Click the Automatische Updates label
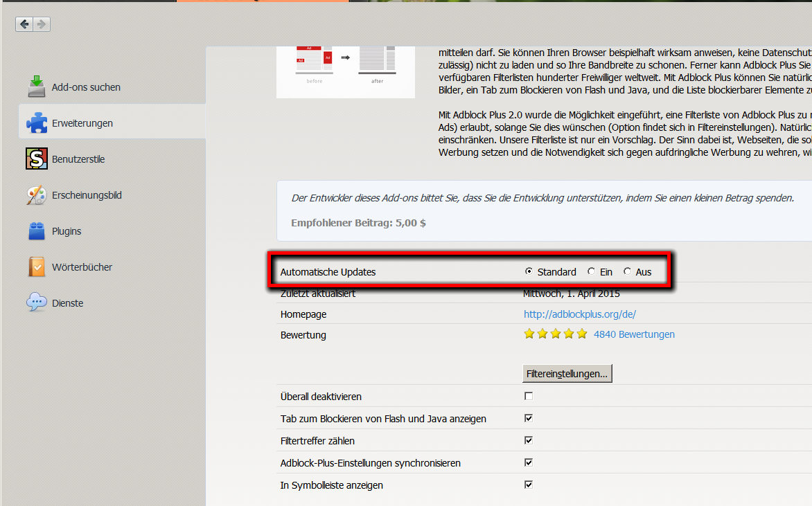The height and width of the screenshot is (506, 812). click(328, 271)
